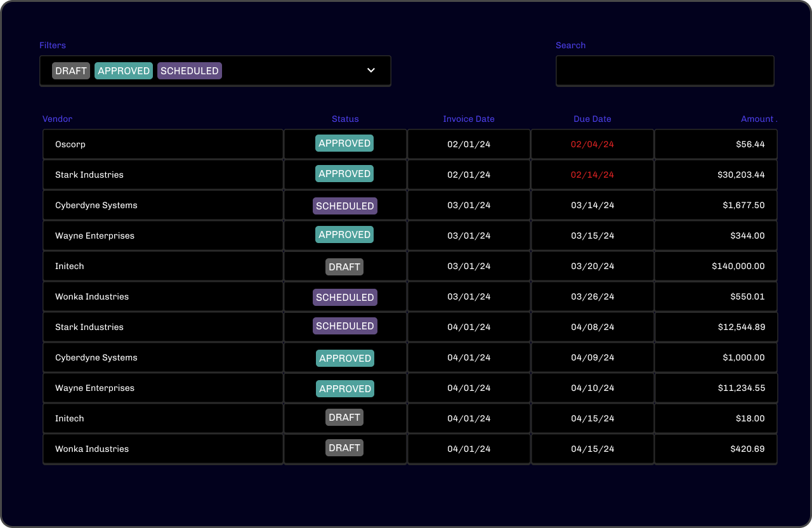
Task: Sort by Due Date column header
Action: click(592, 119)
